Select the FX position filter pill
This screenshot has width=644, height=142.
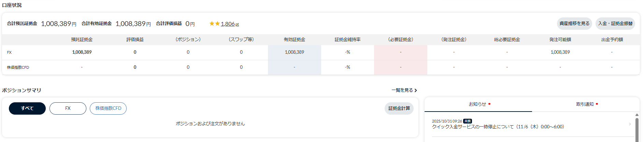pos(68,108)
